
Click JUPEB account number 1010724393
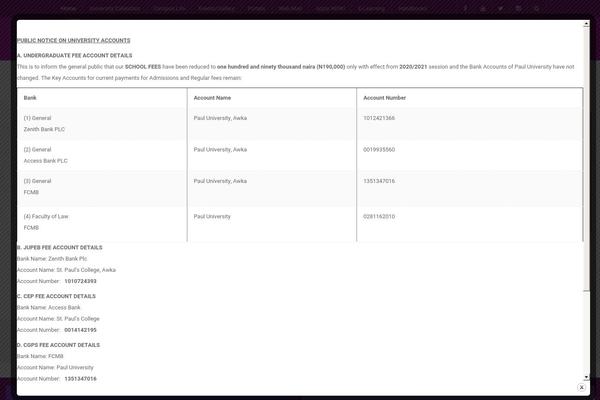(80, 281)
